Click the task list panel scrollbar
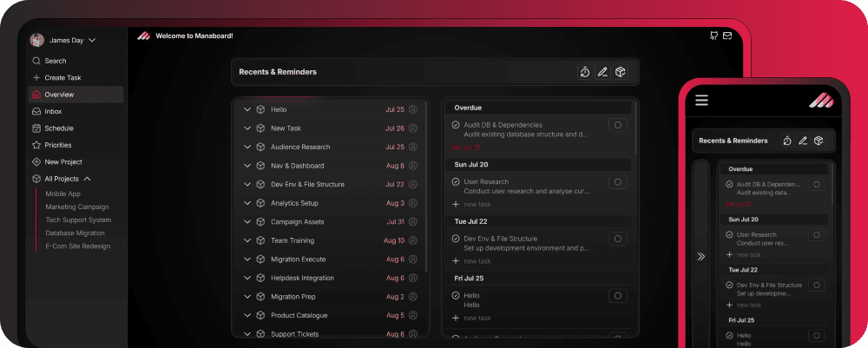Viewport: 868px width, 348px height. (x=425, y=186)
